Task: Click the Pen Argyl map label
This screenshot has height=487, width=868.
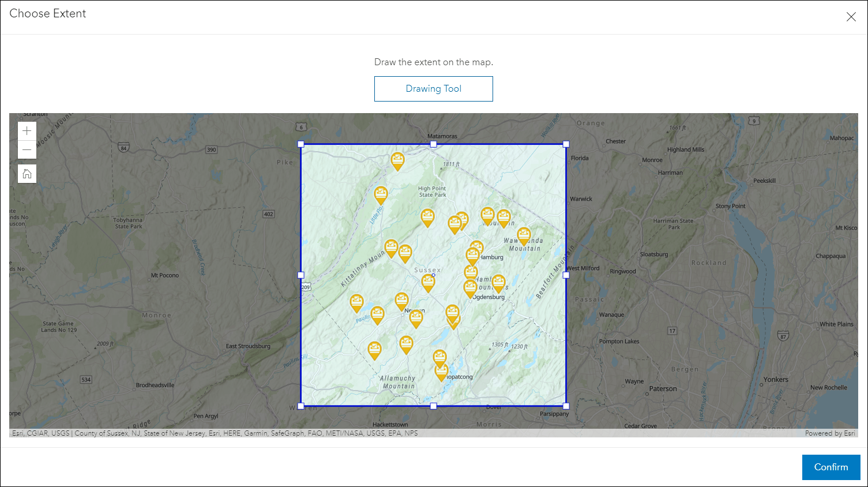Action: 206,416
